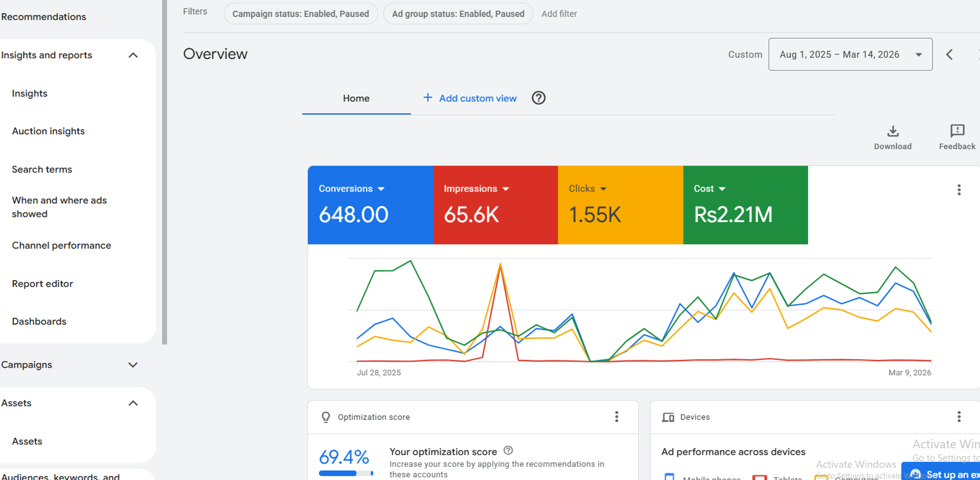980x480 pixels.
Task: Click the Feedback icon
Action: tap(957, 137)
